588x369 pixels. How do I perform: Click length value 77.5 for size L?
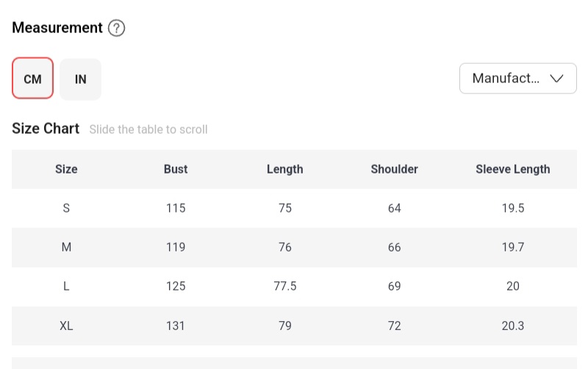pos(285,286)
